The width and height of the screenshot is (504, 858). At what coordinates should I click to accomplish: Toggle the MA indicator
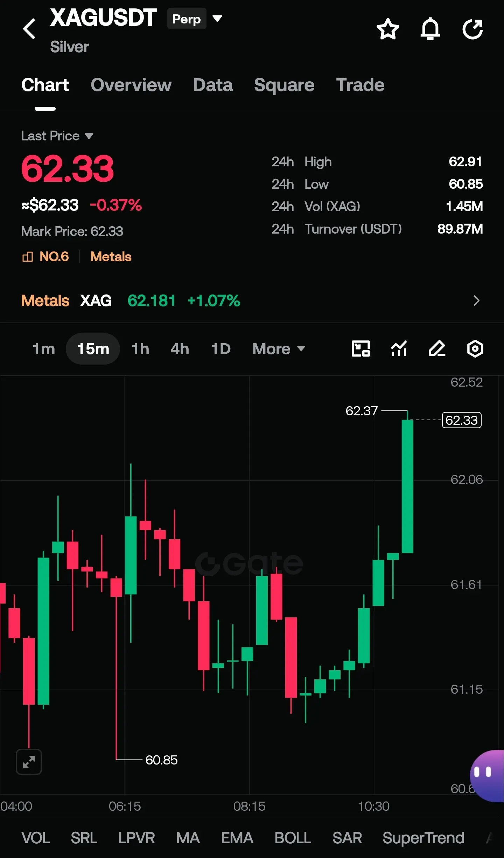click(188, 838)
